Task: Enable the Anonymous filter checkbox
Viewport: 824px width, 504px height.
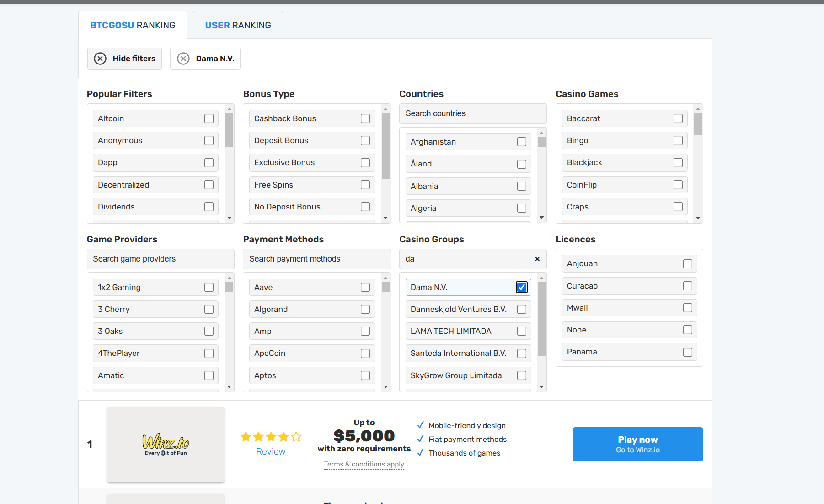Action: 209,140
